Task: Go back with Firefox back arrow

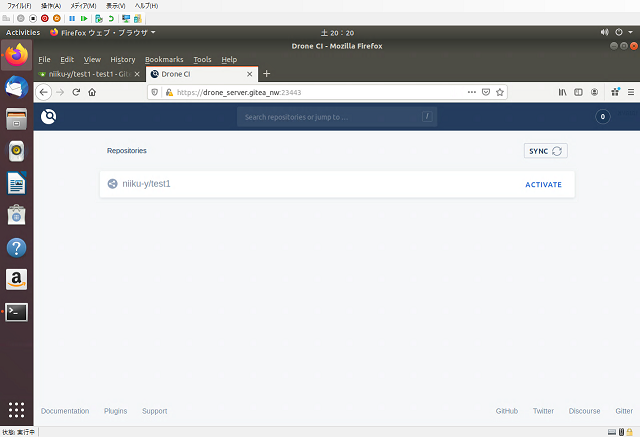Action: (x=44, y=92)
